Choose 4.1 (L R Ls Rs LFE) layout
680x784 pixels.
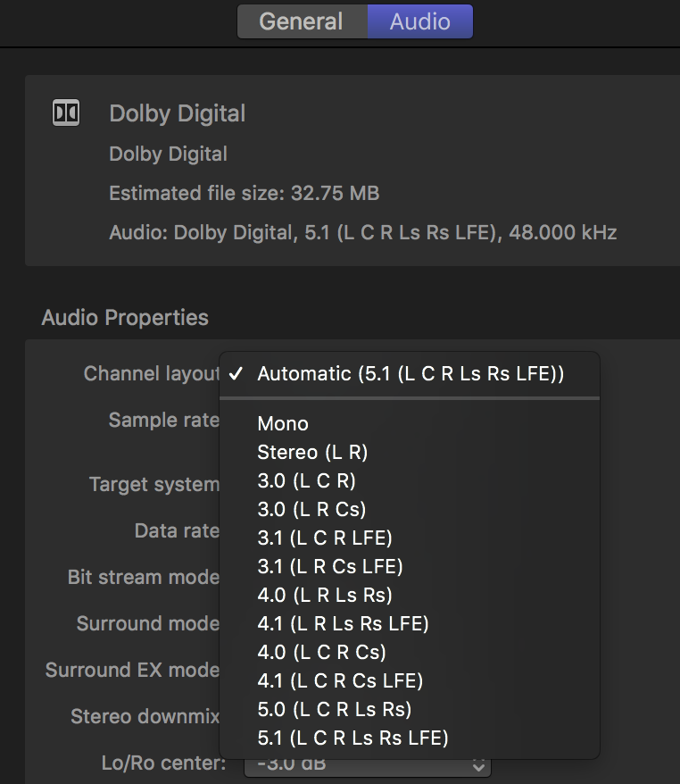pos(343,623)
